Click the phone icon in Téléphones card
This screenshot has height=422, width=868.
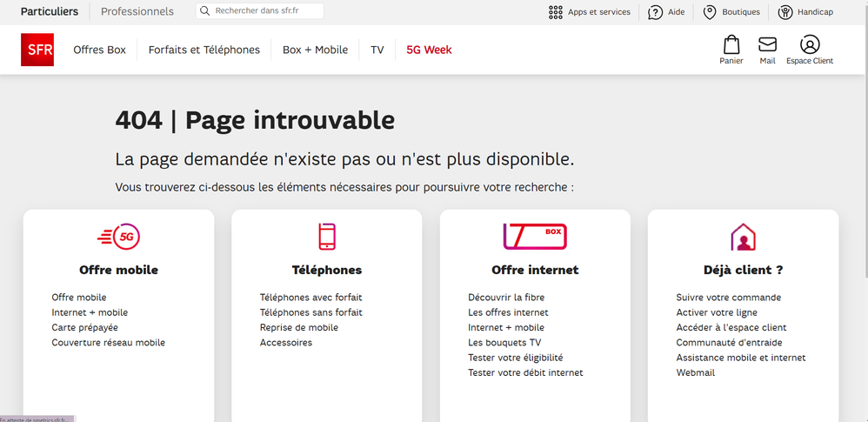pyautogui.click(x=327, y=237)
